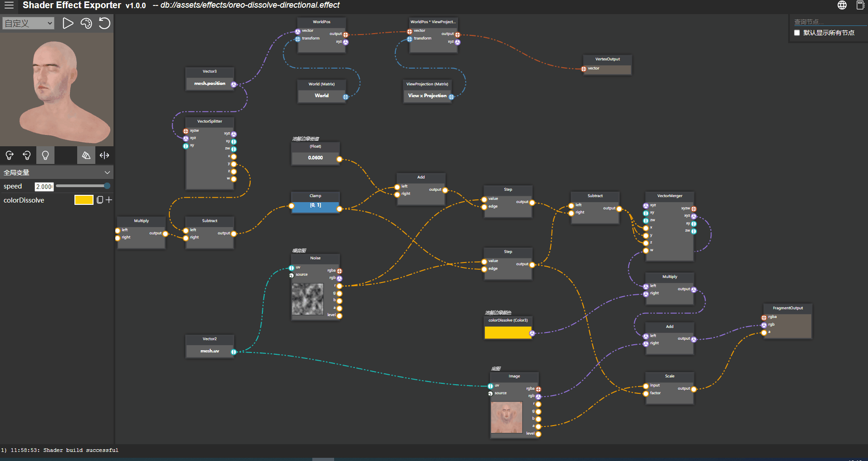The width and height of the screenshot is (868, 461).
Task: Click the colorDissolve yellow color swatch
Action: click(84, 200)
